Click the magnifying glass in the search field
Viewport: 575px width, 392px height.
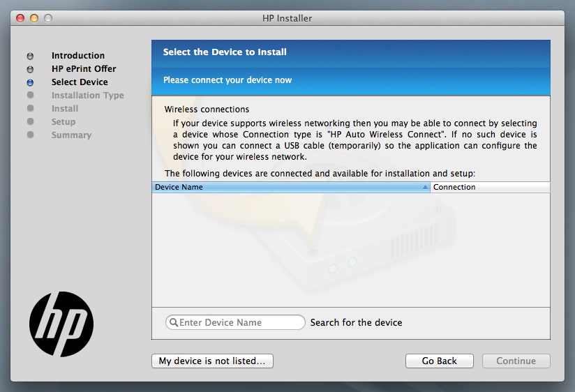click(172, 322)
